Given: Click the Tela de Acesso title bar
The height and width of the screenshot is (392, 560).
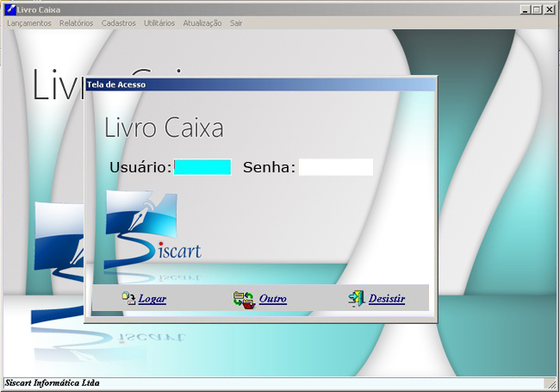Looking at the screenshot, I should [261, 84].
